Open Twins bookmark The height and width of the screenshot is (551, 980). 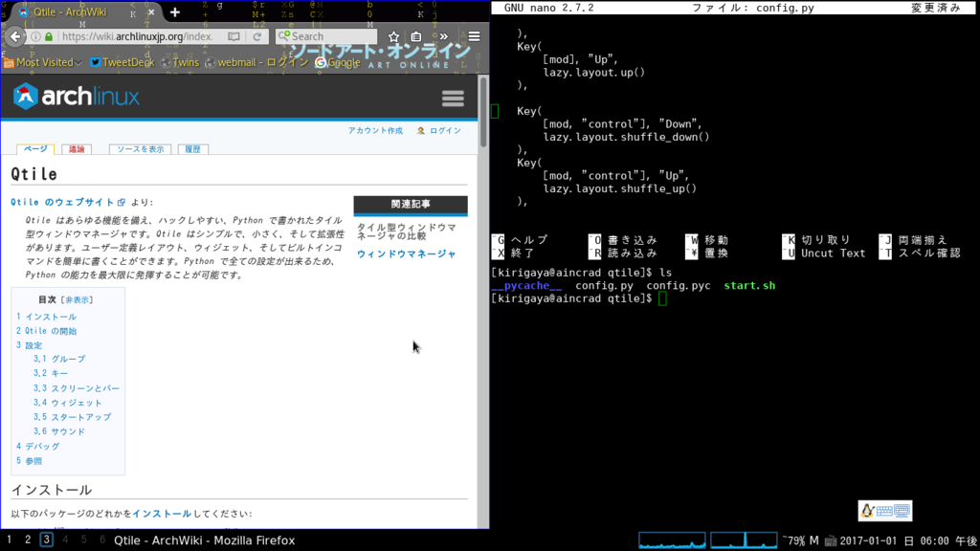pos(180,62)
